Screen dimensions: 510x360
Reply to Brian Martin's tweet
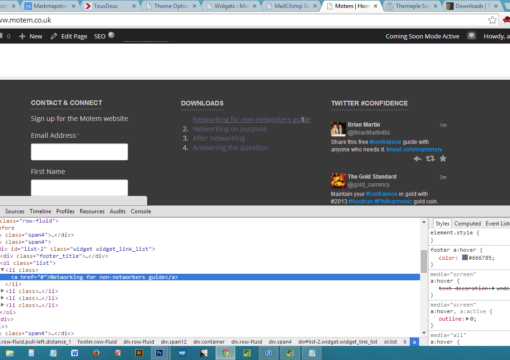tap(417, 159)
